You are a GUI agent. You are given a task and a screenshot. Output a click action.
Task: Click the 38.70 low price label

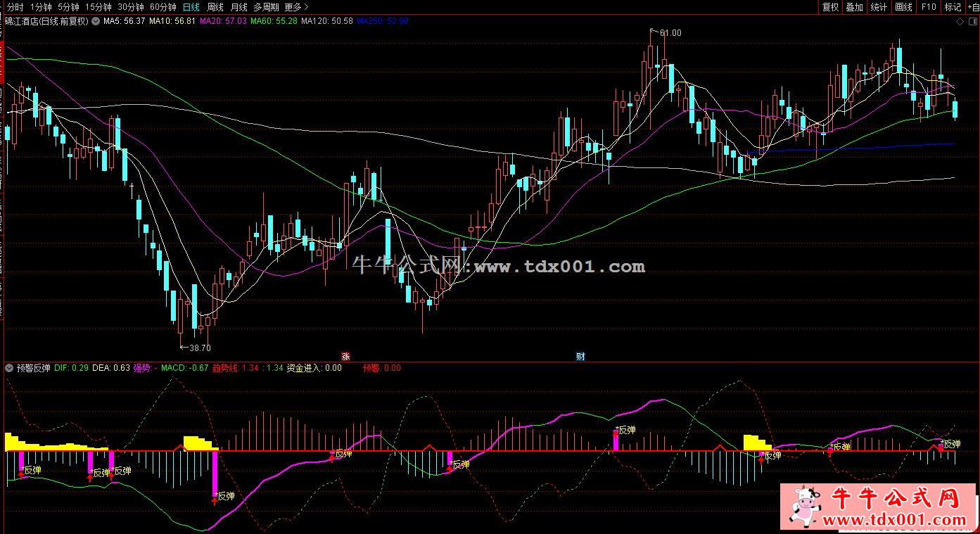click(x=201, y=348)
